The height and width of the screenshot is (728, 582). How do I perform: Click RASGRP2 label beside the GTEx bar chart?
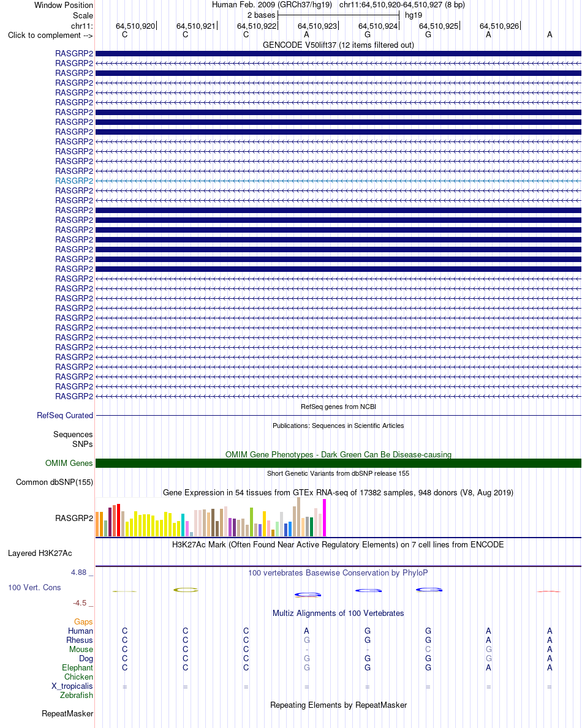click(x=74, y=518)
